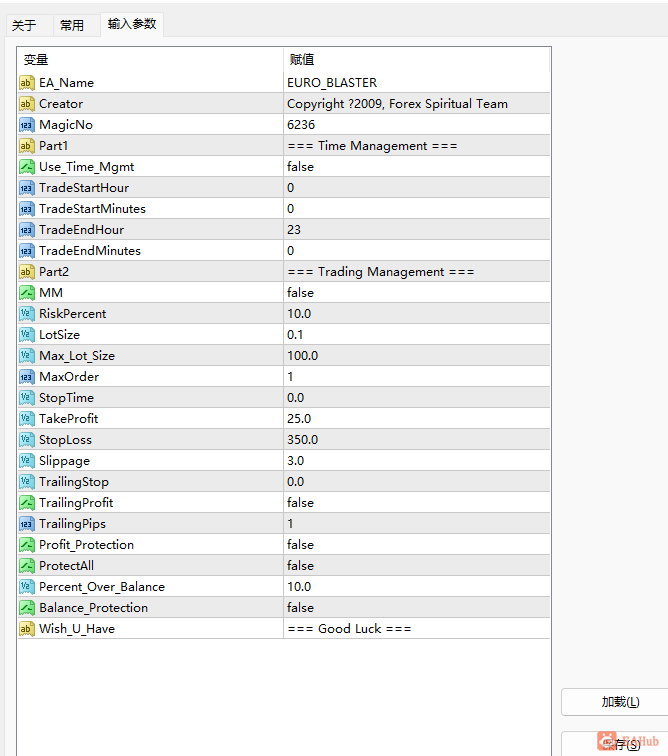Select the LotSize value 0.1

pyautogui.click(x=417, y=335)
